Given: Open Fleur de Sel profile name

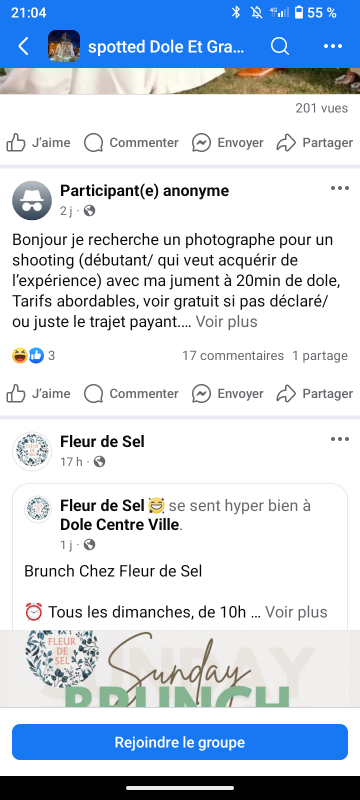Looking at the screenshot, I should coord(102,441).
